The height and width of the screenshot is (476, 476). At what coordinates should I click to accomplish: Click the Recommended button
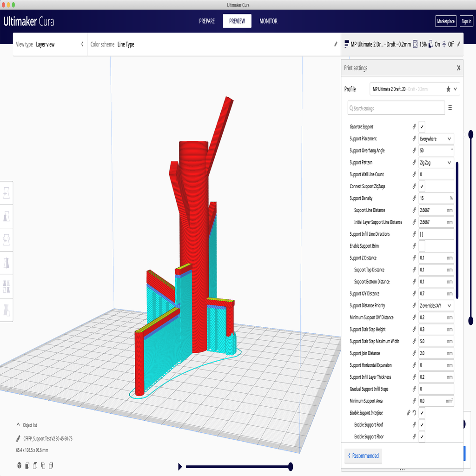[363, 456]
